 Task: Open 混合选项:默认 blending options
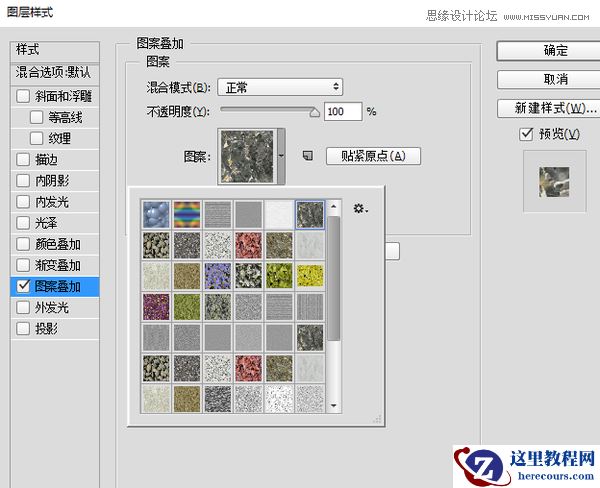point(55,73)
